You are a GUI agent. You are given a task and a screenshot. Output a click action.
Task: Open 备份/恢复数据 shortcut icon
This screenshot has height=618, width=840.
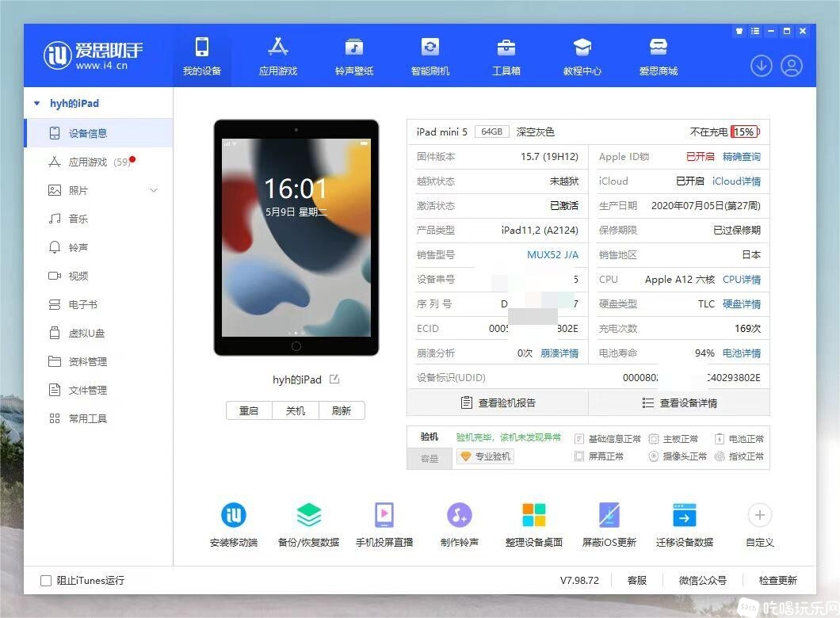[x=309, y=515]
